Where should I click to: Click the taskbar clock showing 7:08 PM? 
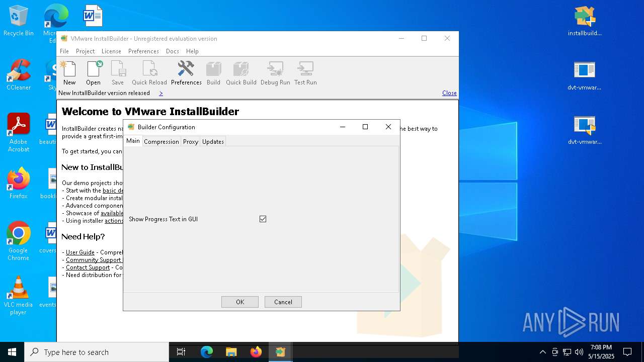pos(601,352)
